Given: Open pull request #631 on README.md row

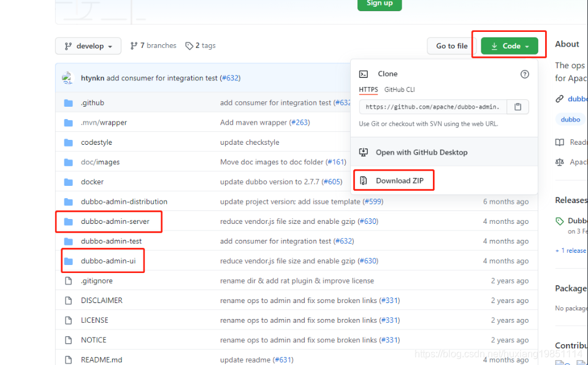Looking at the screenshot, I should [283, 359].
